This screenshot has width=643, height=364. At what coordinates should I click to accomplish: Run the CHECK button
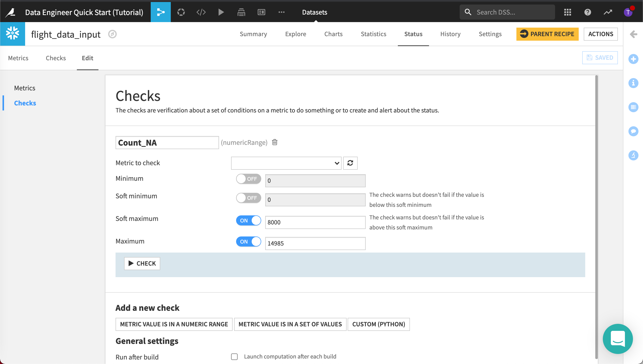point(142,263)
